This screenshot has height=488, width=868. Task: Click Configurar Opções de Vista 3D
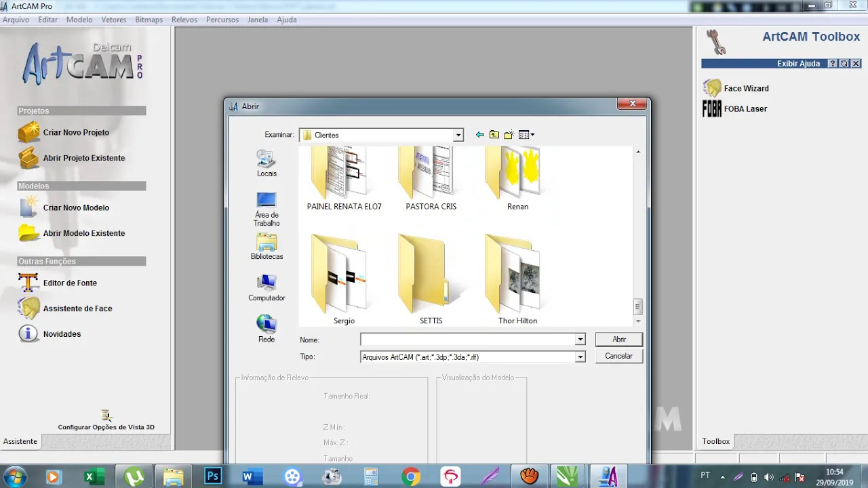pyautogui.click(x=106, y=427)
